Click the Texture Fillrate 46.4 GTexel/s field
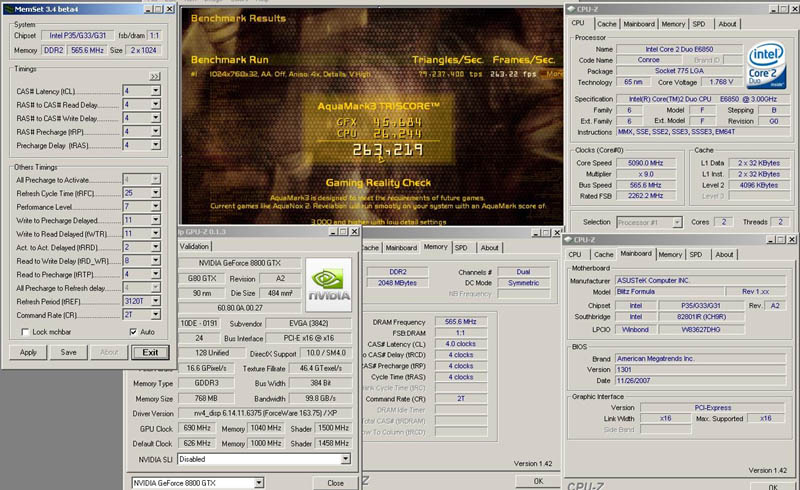The width and height of the screenshot is (800, 490). coord(320,368)
